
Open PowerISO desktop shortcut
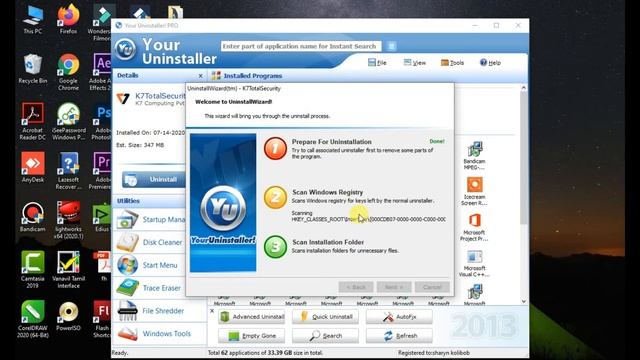point(69,316)
